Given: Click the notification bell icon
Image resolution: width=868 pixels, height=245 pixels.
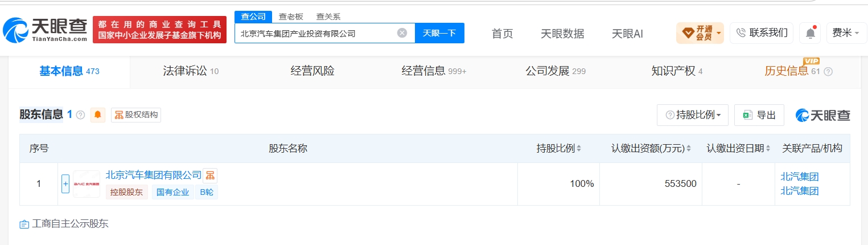Looking at the screenshot, I should pos(809,33).
